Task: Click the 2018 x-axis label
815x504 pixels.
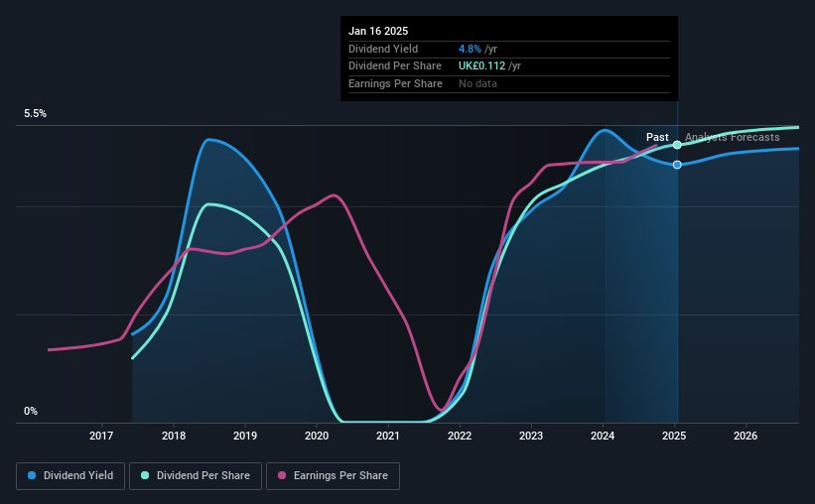Action: click(x=174, y=436)
